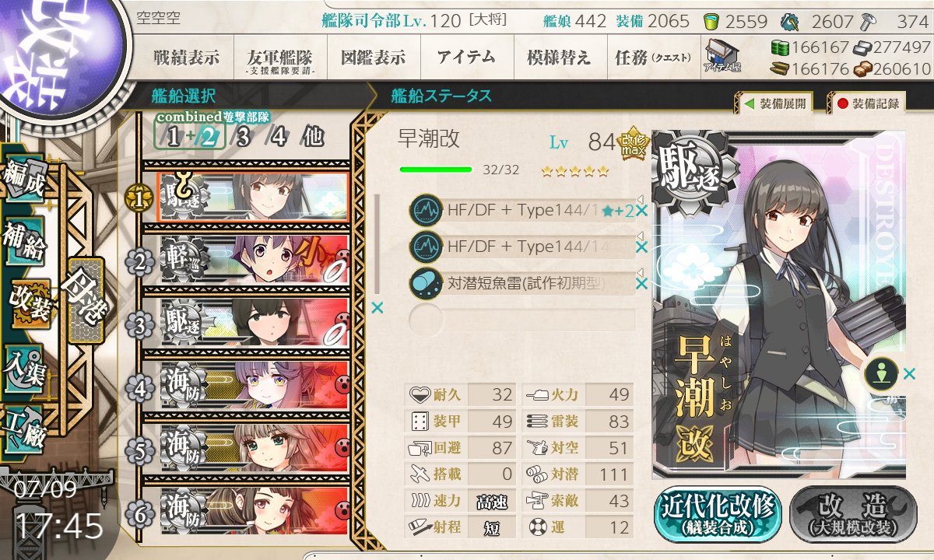Remove the first HF/DF Type144 equipment
934x560 pixels.
641,210
